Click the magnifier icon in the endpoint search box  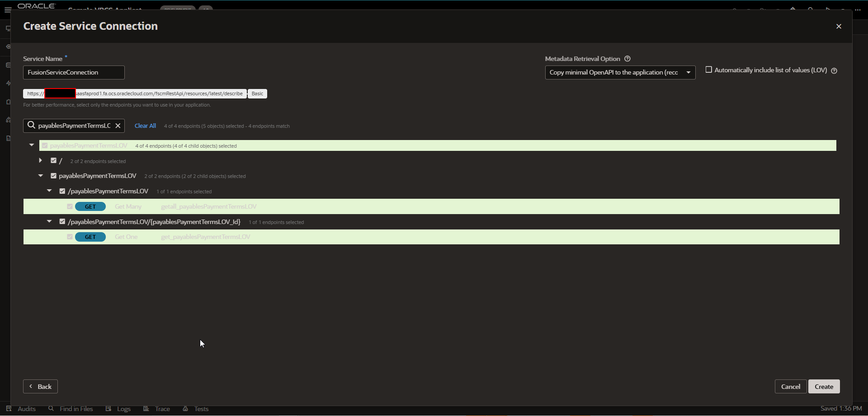pos(31,126)
